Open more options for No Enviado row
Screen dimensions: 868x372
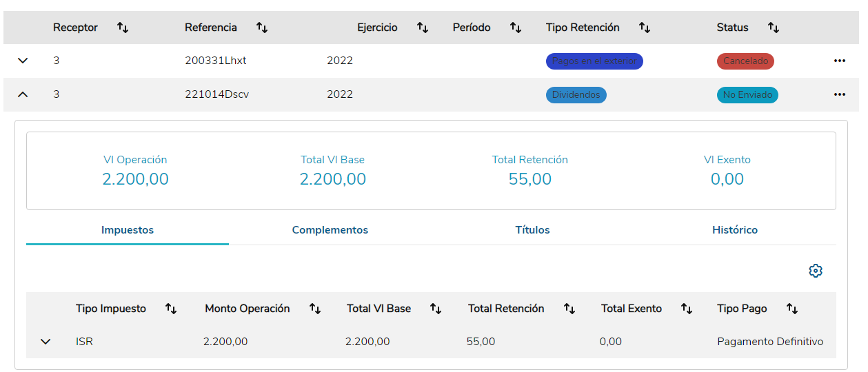pyautogui.click(x=839, y=94)
